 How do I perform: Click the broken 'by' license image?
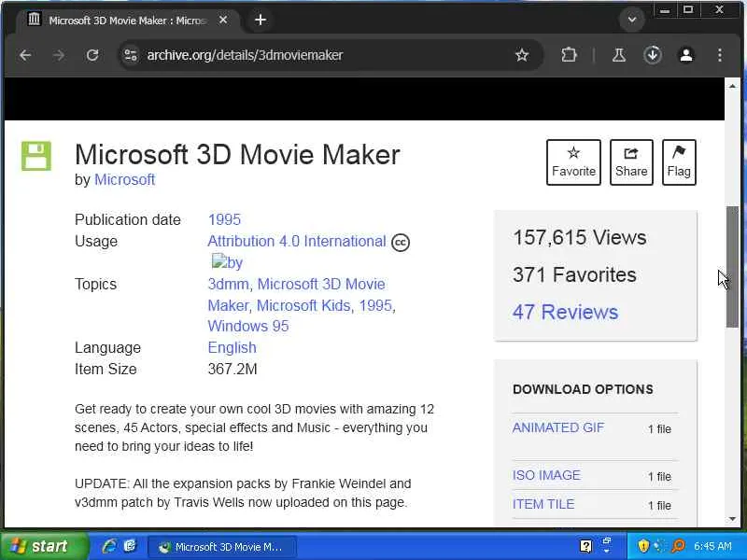click(227, 262)
